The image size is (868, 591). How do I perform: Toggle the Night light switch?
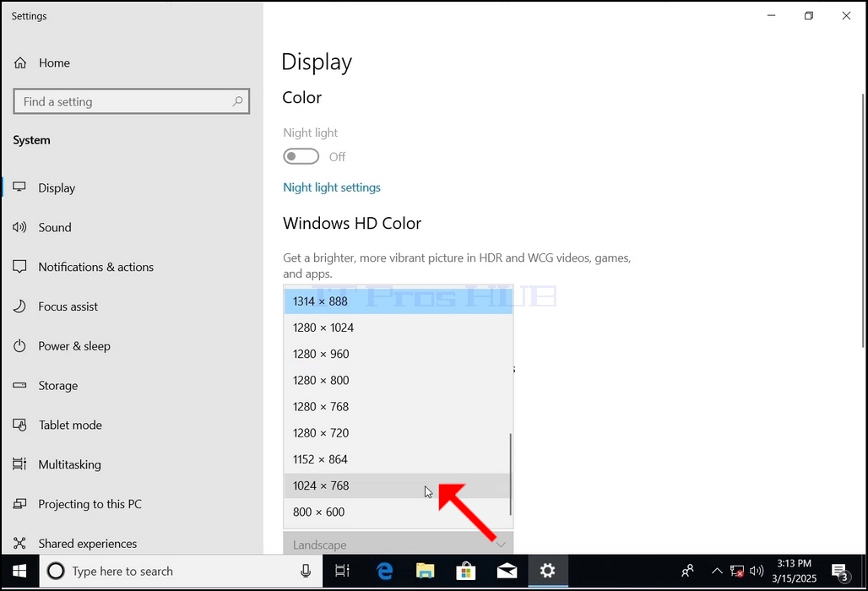coord(301,156)
